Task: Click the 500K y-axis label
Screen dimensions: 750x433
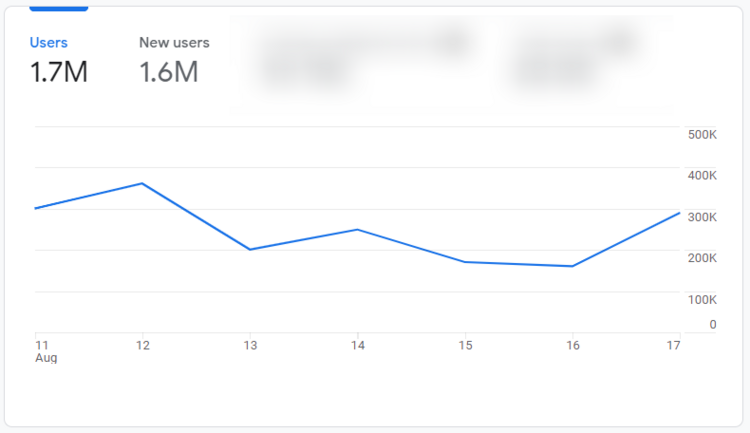Action: [x=702, y=135]
